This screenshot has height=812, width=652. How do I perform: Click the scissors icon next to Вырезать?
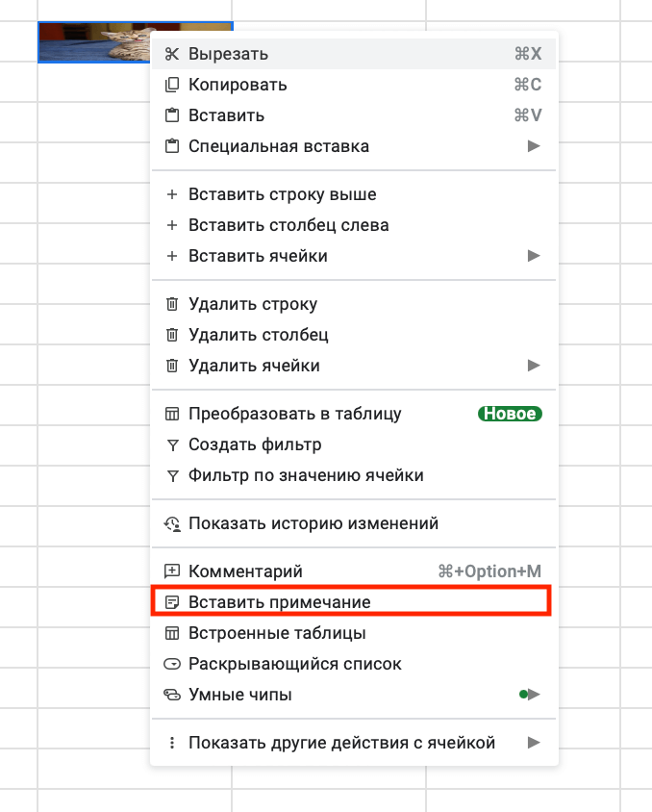(x=172, y=54)
